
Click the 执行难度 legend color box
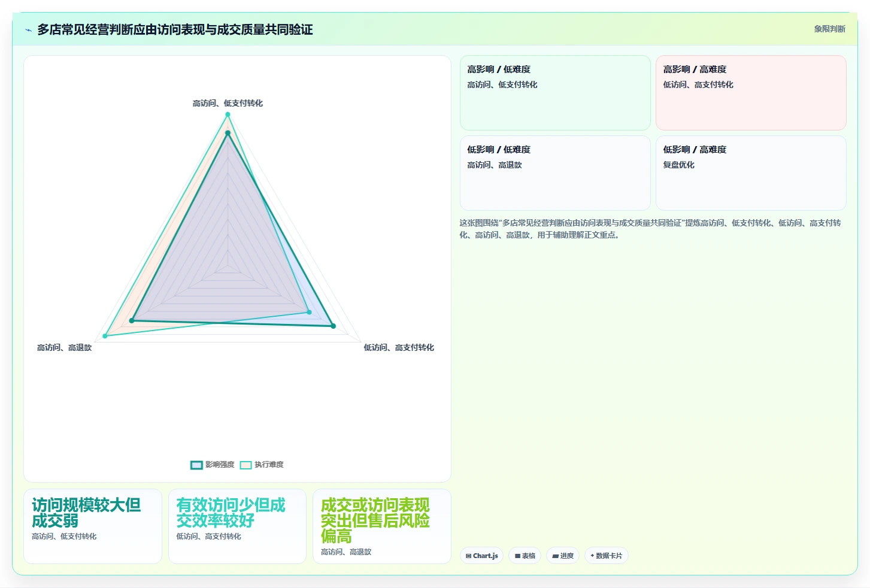click(245, 465)
